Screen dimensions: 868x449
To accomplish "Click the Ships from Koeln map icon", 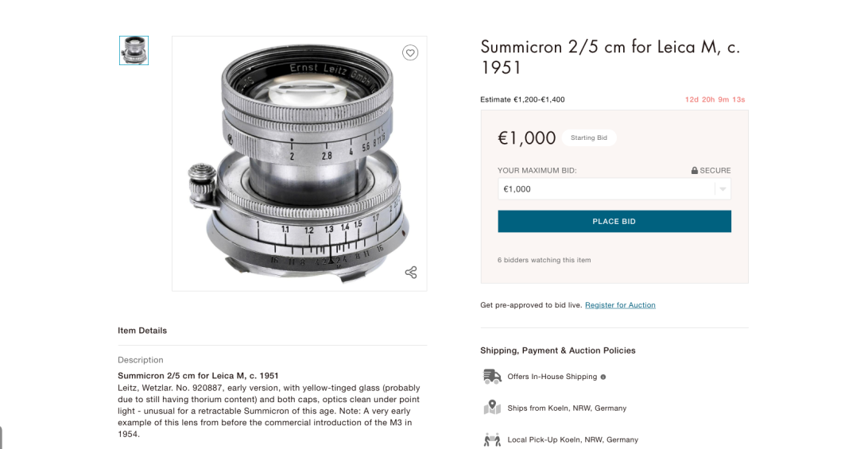I will [492, 408].
